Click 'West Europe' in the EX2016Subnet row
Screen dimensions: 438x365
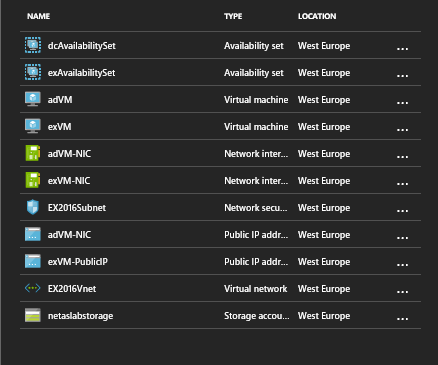[324, 208]
